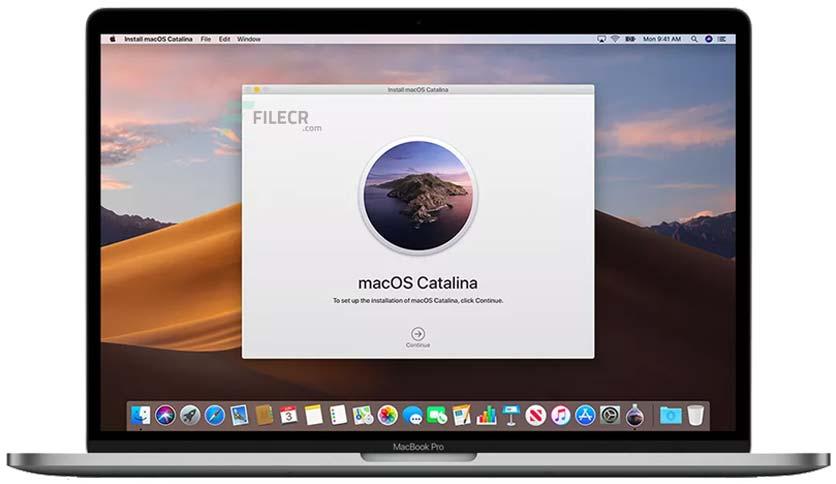Click the Mon 9:41 AM clock
The width and height of the screenshot is (836, 484).
point(662,39)
